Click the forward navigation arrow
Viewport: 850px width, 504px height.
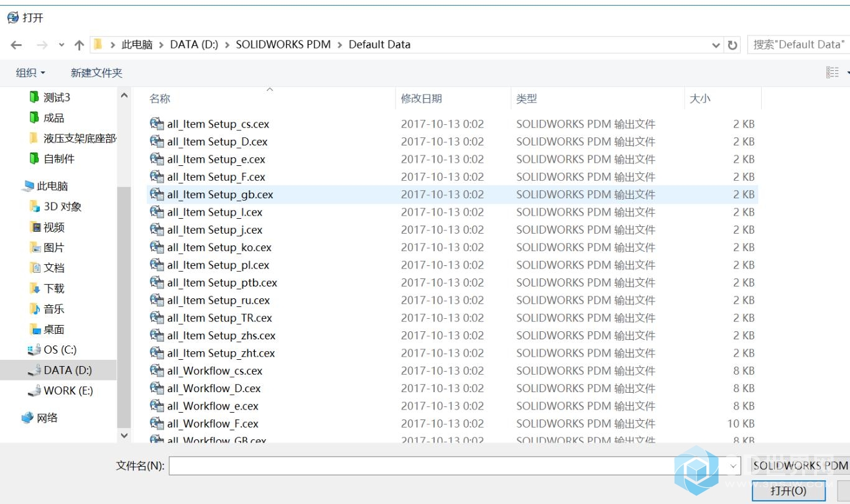(42, 45)
